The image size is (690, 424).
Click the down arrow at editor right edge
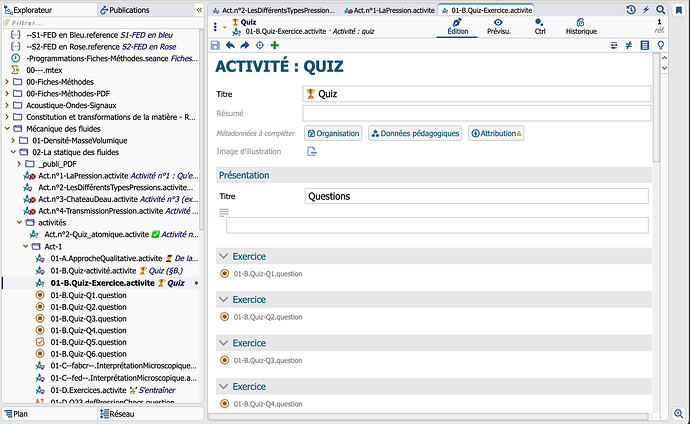pyautogui.click(x=664, y=68)
